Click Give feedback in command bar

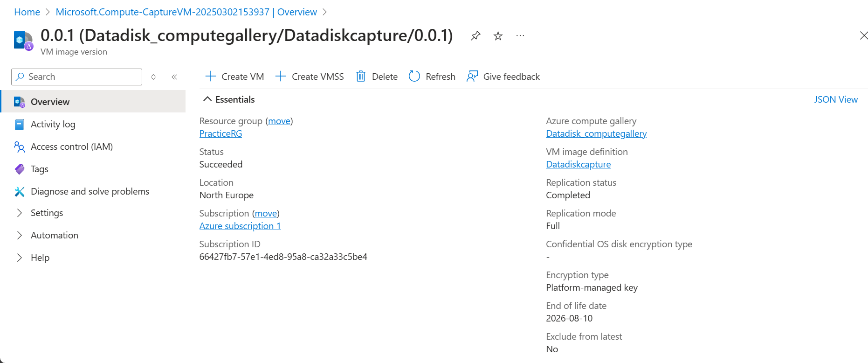pos(511,77)
